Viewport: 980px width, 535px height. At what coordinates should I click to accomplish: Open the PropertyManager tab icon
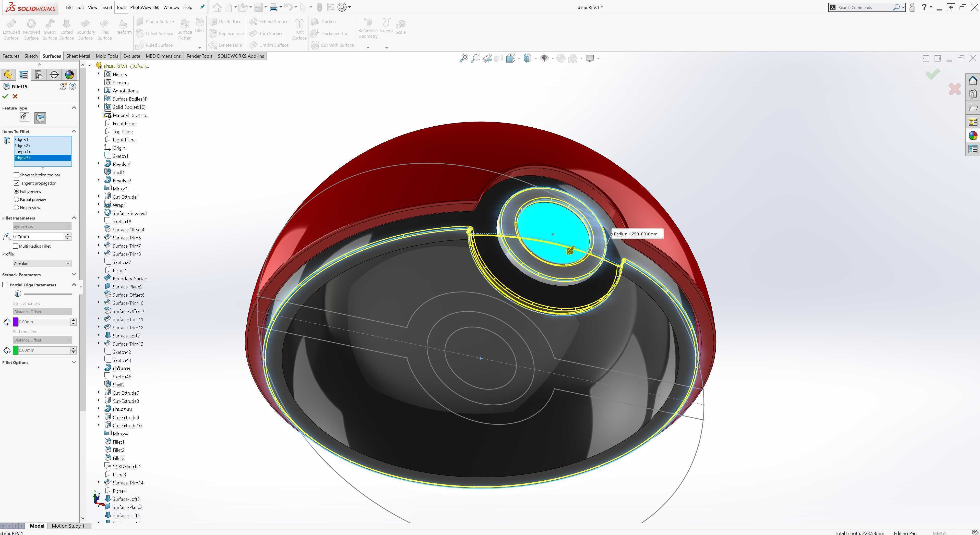[23, 75]
